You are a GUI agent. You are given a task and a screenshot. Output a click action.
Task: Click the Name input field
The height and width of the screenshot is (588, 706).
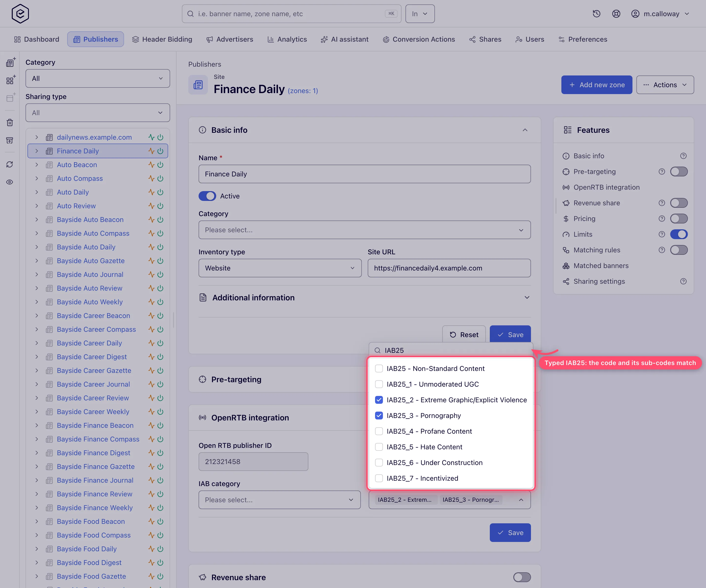pos(365,174)
